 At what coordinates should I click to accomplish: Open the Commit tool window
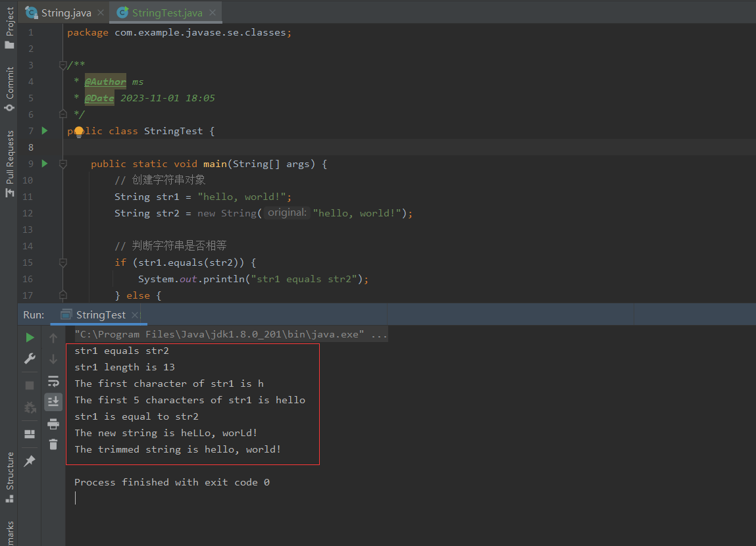click(x=9, y=89)
